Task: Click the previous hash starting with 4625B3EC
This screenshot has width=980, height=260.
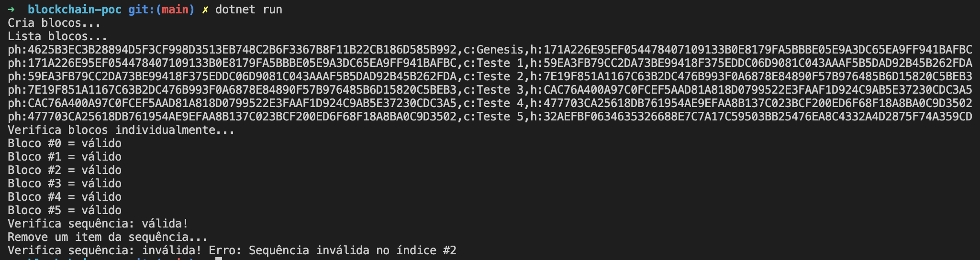Action: tap(242, 50)
